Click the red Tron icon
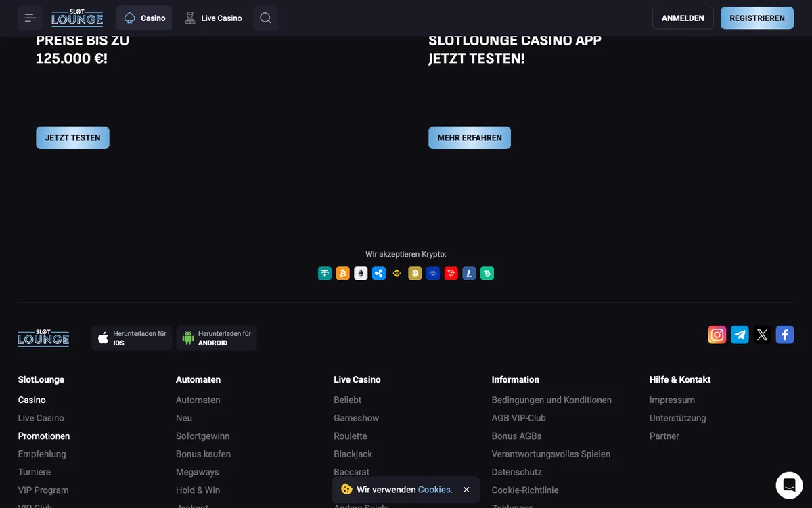This screenshot has height=508, width=812. 451,274
